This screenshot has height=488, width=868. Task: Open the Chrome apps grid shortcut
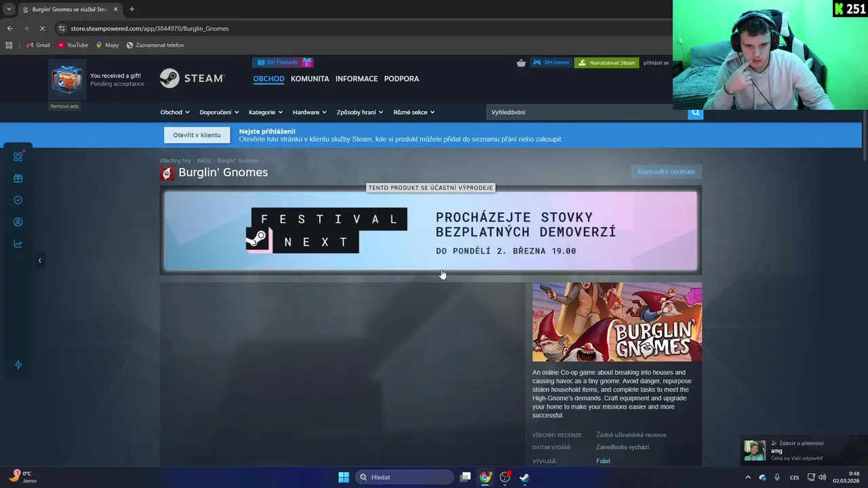click(9, 45)
